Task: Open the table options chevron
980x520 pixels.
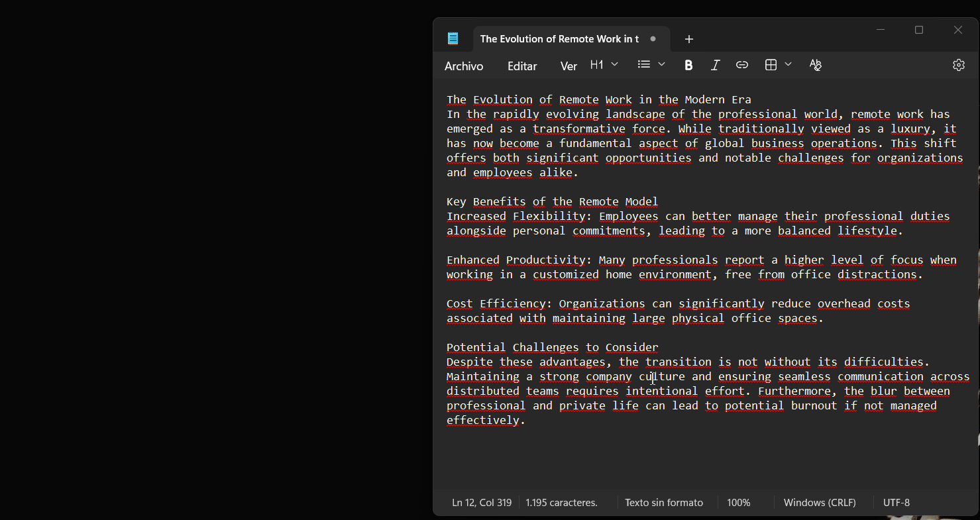Action: pyautogui.click(x=788, y=64)
